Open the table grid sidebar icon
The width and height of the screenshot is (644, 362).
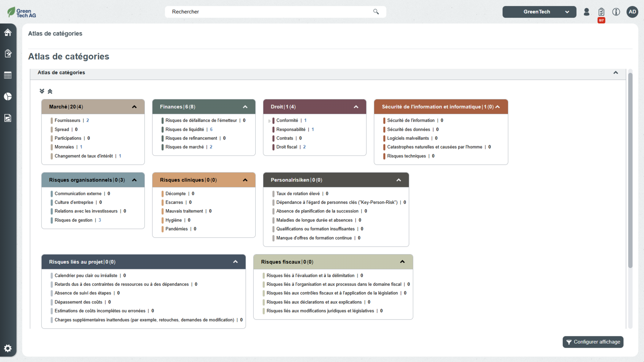(x=8, y=75)
